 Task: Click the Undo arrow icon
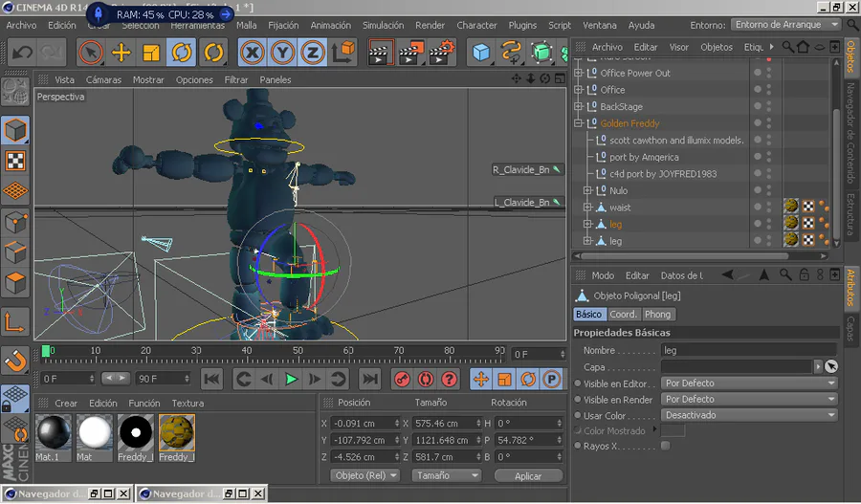coord(22,53)
